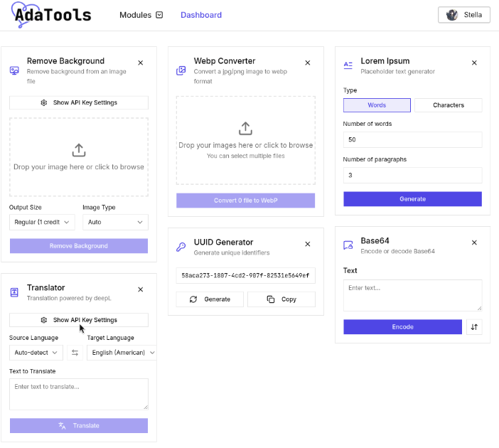Viewport: 499px width, 448px height.
Task: Click the AdaTools logo
Action: click(51, 14)
